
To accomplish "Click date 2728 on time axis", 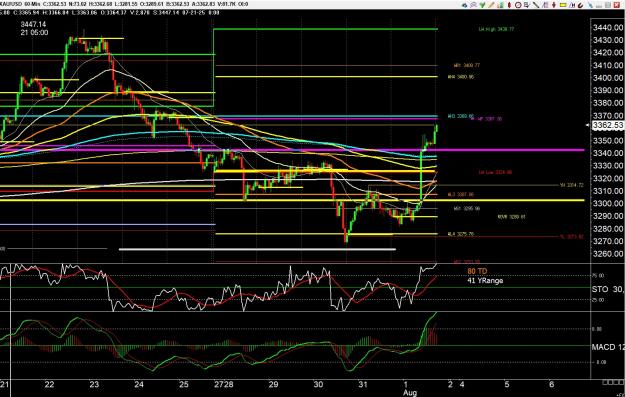I will pyautogui.click(x=224, y=385).
